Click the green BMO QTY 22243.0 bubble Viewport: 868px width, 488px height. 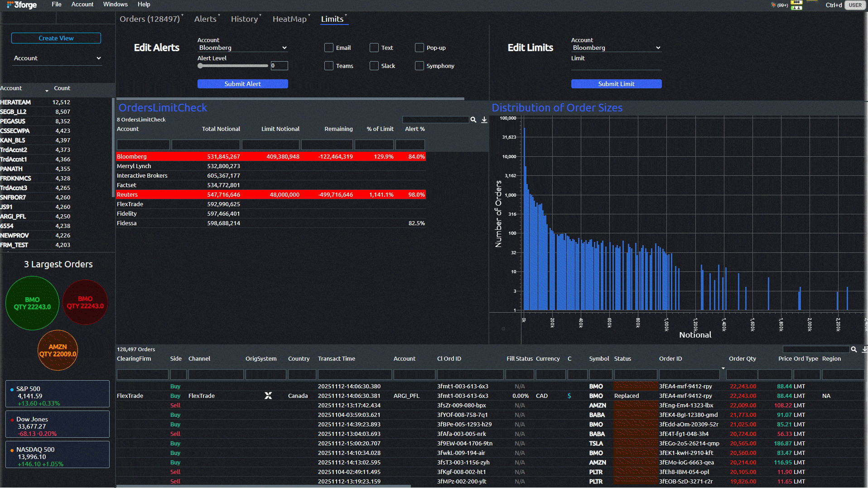pyautogui.click(x=32, y=304)
